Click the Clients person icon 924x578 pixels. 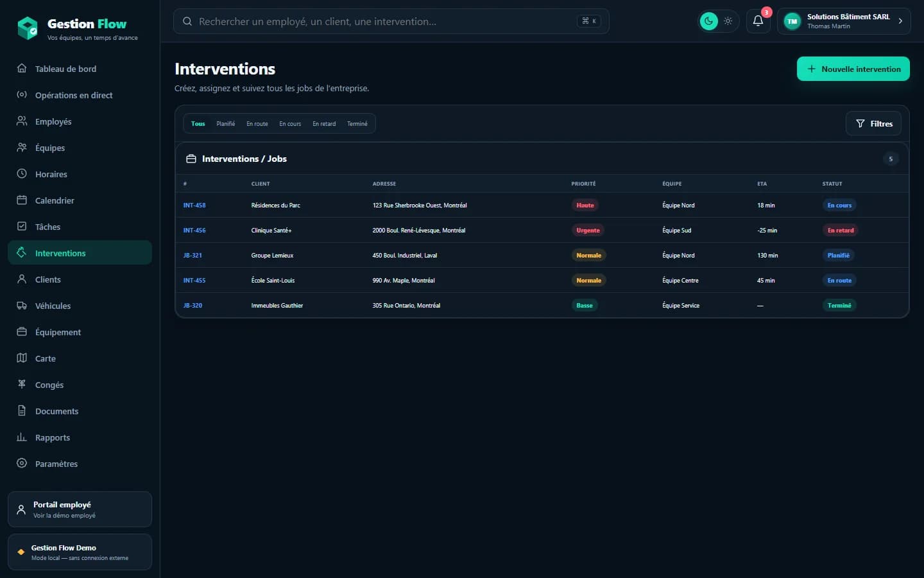point(22,279)
